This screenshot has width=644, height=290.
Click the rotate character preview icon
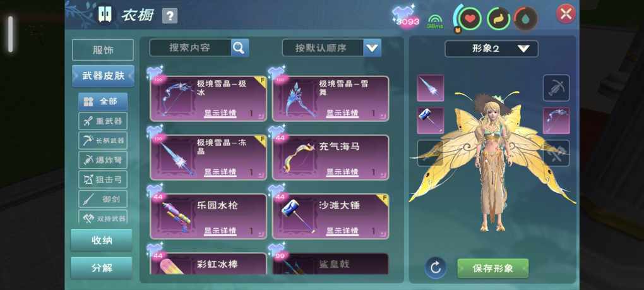(436, 268)
